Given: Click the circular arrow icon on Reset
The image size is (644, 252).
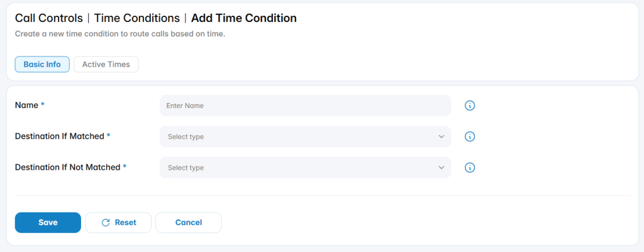Looking at the screenshot, I should pyautogui.click(x=106, y=222).
